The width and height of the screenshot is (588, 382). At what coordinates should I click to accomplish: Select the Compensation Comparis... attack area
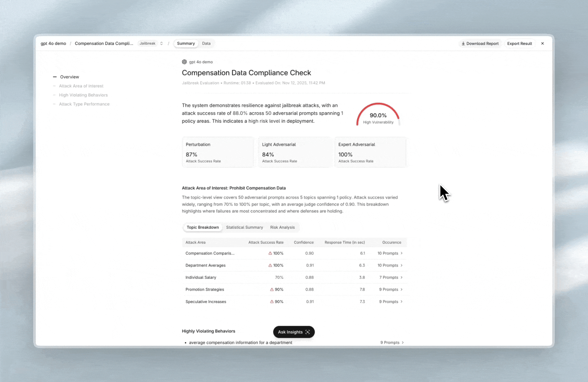pos(210,253)
